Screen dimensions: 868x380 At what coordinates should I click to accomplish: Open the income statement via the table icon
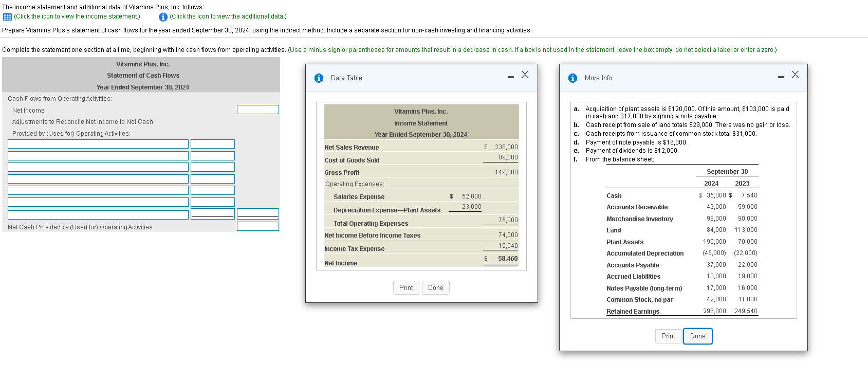[x=7, y=17]
